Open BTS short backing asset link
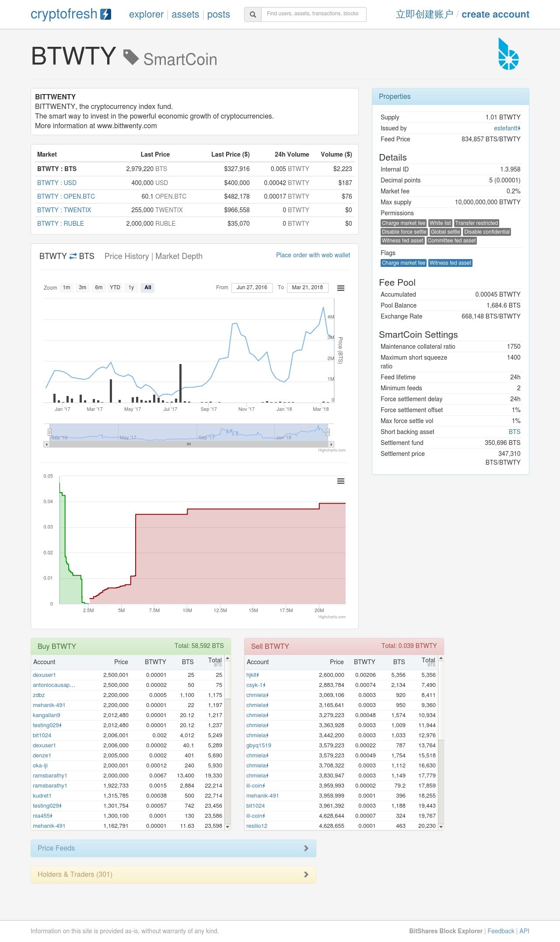Viewport: 560px width, 942px height. 514,432
